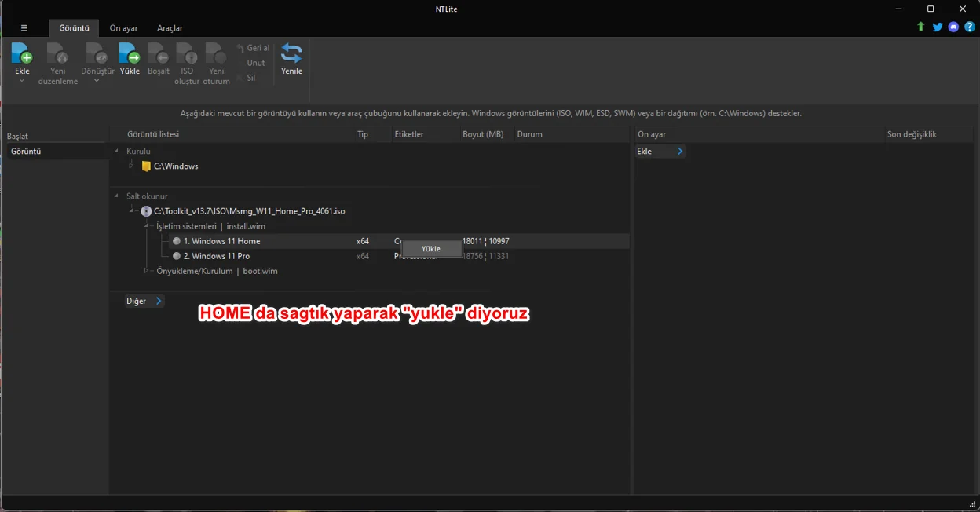Open the hamburger menu
980x512 pixels.
point(24,27)
